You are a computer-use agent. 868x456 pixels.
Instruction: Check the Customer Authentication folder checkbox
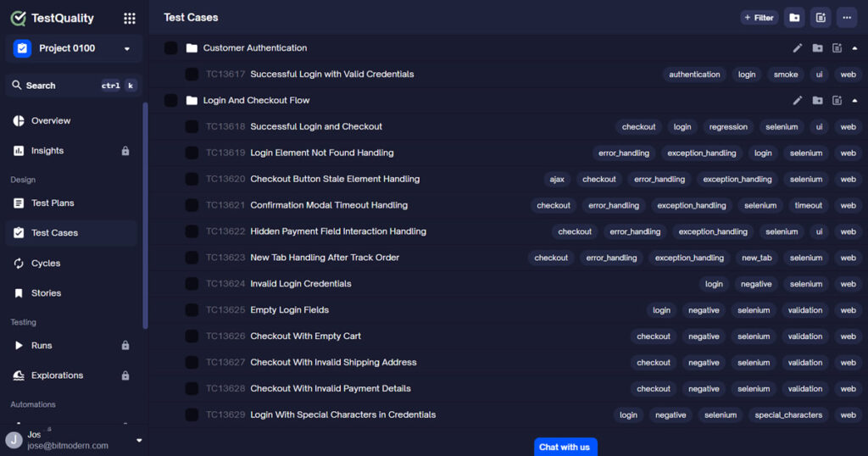[171, 48]
